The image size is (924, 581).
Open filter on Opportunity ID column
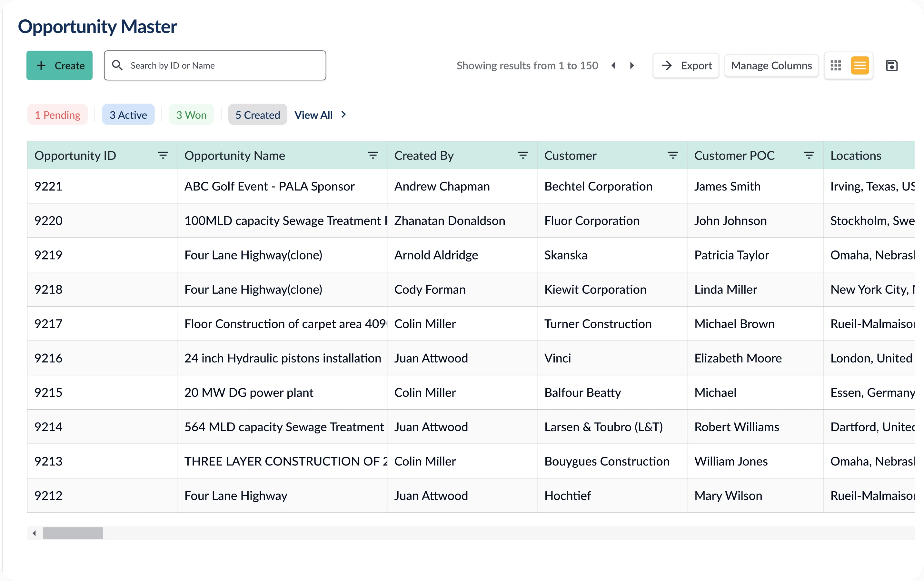163,156
